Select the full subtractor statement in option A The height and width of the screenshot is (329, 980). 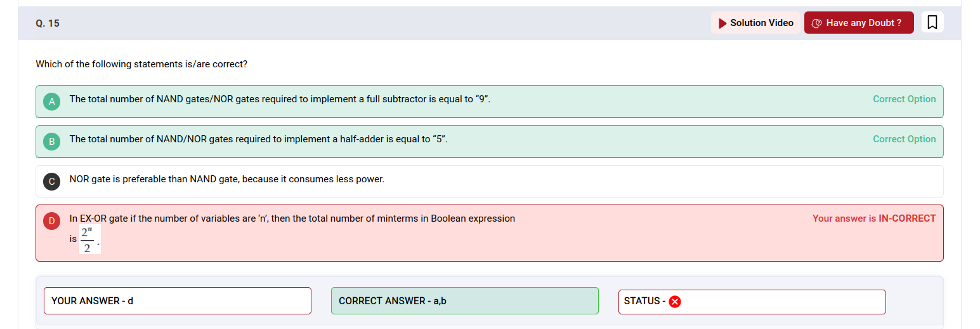pyautogui.click(x=280, y=99)
